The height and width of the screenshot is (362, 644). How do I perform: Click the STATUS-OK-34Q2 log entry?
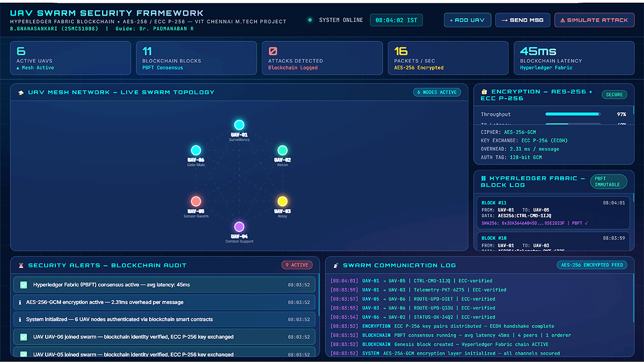coord(413,317)
